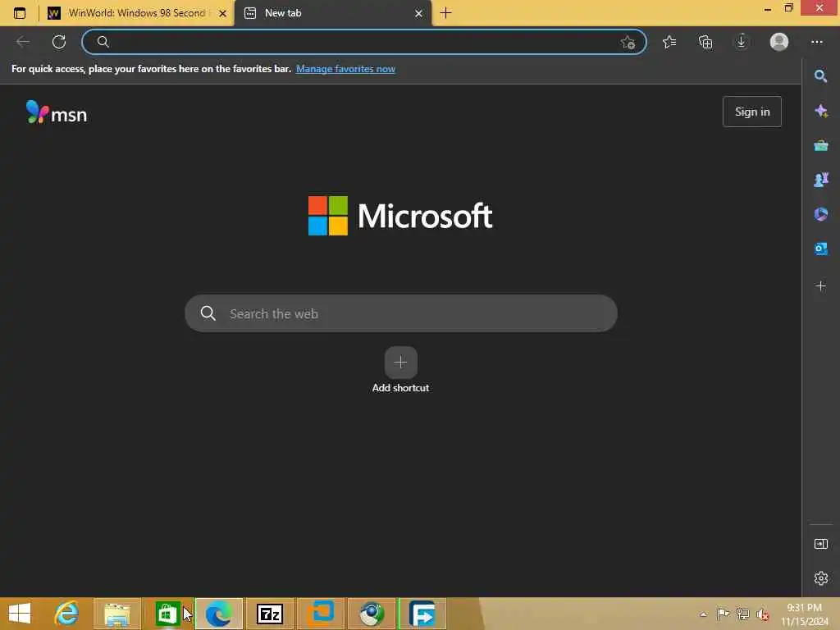Screen dimensions: 840x630
Task: Open the taskbar clock and date
Action: click(x=804, y=614)
